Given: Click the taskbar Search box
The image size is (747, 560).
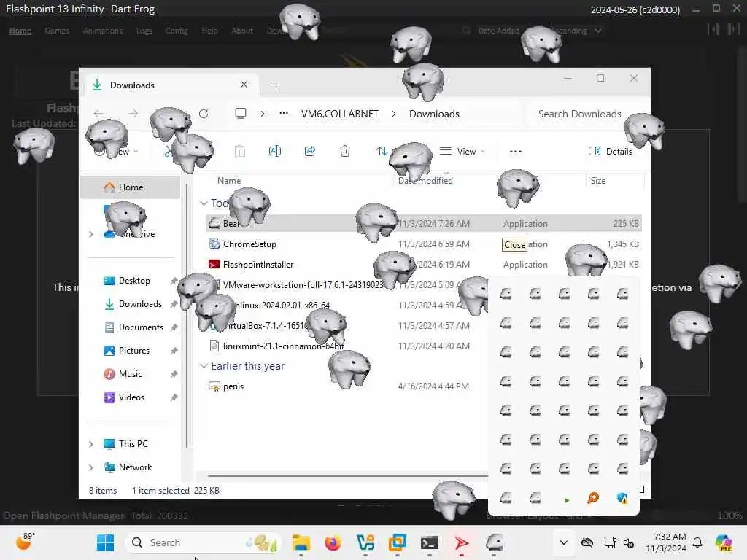Looking at the screenshot, I should (203, 542).
